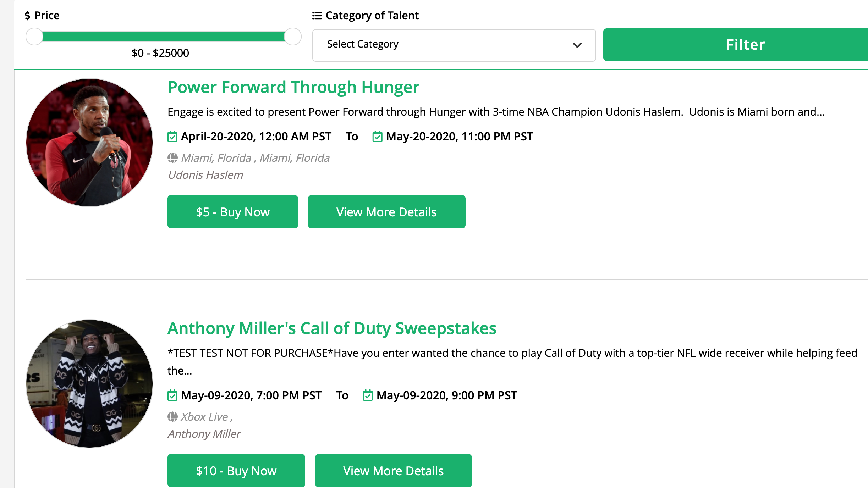Click the minimum price slider handle

point(34,37)
